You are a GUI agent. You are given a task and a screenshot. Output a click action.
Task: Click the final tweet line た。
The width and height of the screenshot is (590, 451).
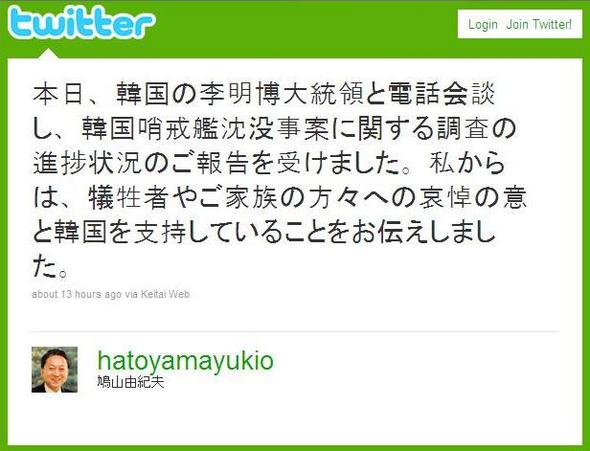coord(50,267)
